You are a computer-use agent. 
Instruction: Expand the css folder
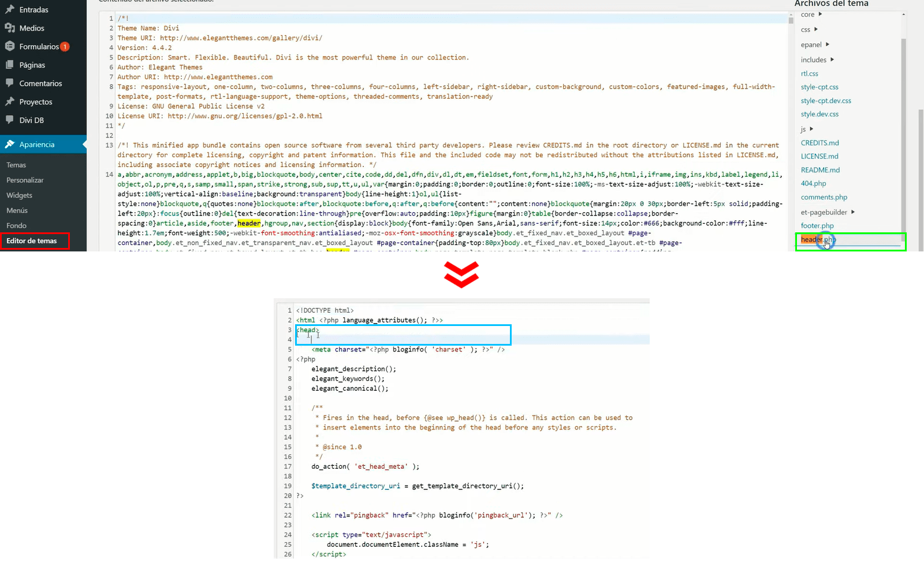click(x=815, y=29)
